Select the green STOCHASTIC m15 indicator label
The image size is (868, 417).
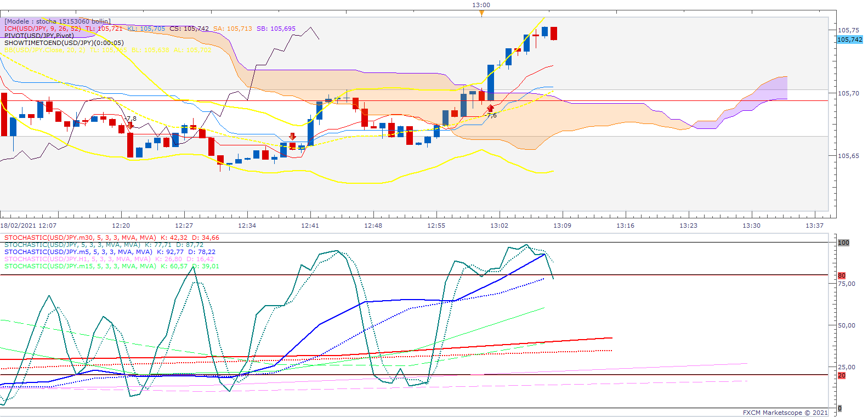[80, 266]
